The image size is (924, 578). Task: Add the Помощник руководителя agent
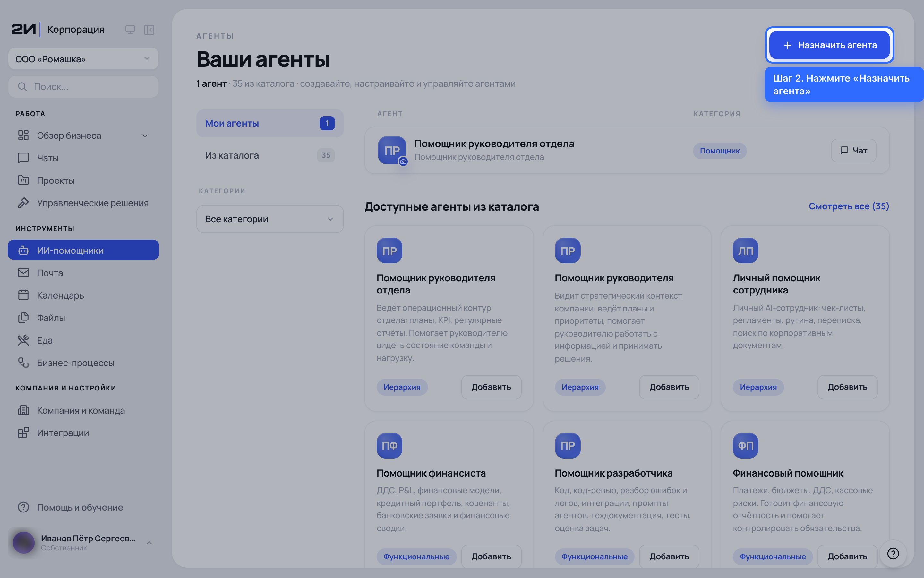tap(669, 387)
